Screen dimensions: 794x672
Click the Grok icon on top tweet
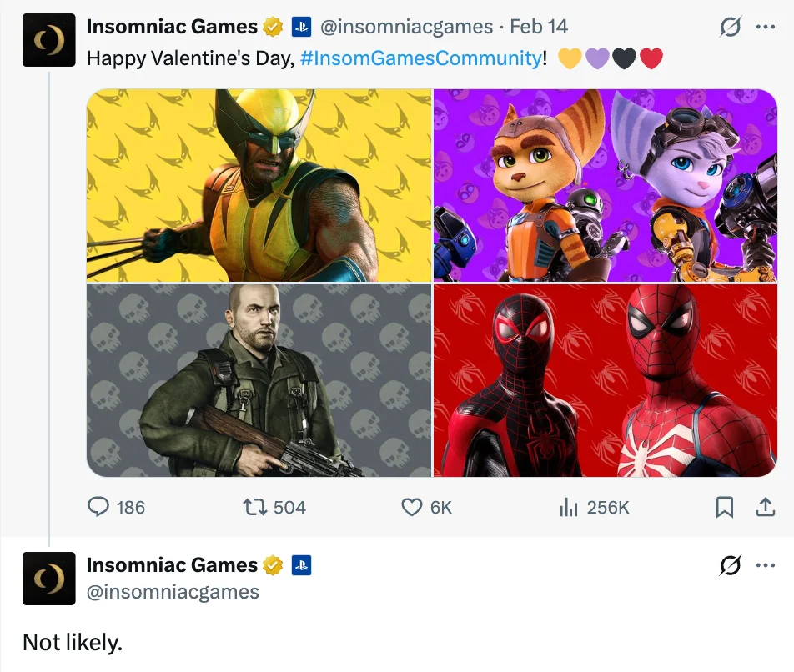(731, 28)
